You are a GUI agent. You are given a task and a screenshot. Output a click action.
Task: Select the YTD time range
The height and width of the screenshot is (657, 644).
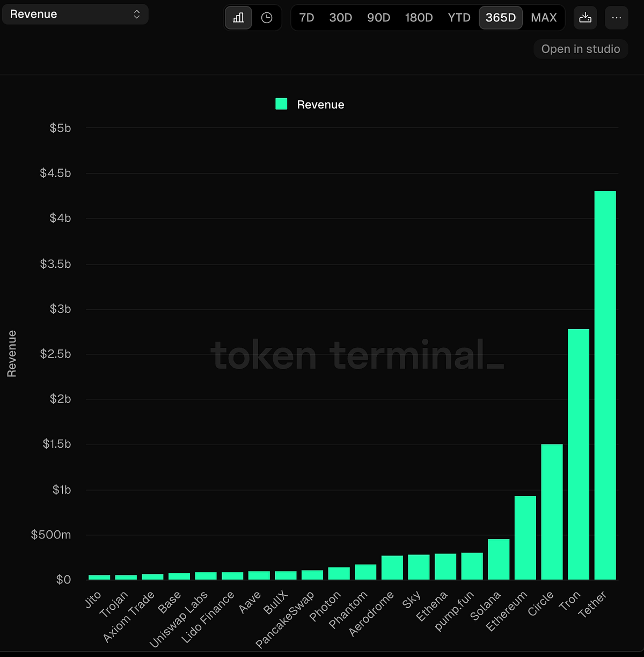tap(459, 18)
